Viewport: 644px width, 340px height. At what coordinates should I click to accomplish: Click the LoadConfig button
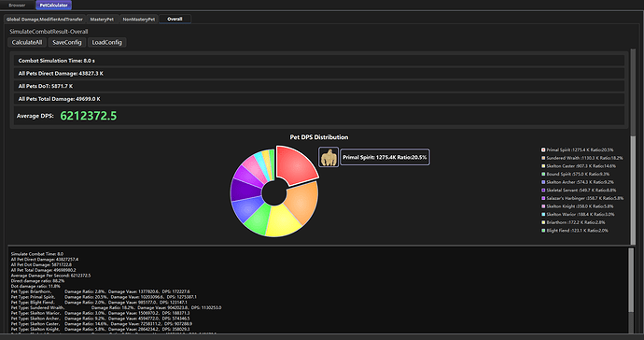[x=106, y=42]
